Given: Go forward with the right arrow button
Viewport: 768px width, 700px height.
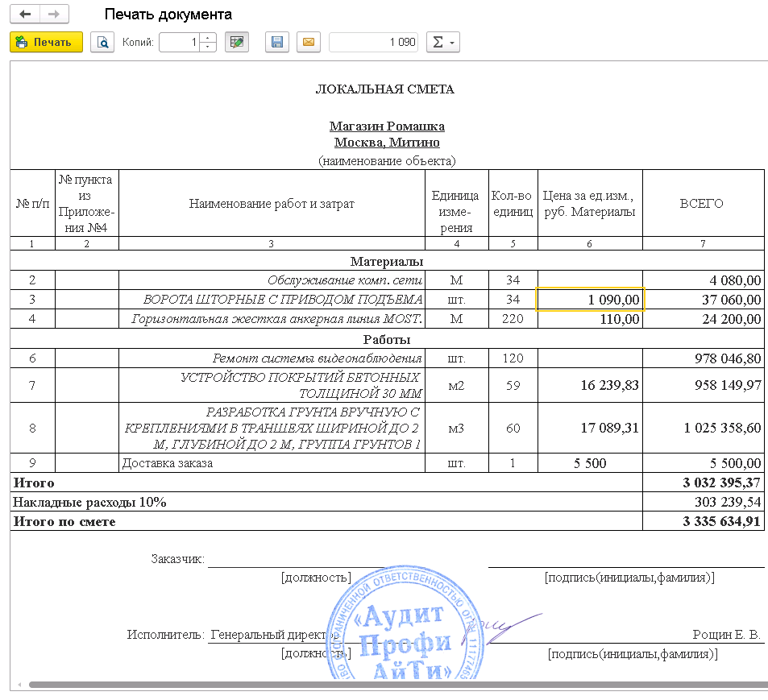Looking at the screenshot, I should pos(54,14).
